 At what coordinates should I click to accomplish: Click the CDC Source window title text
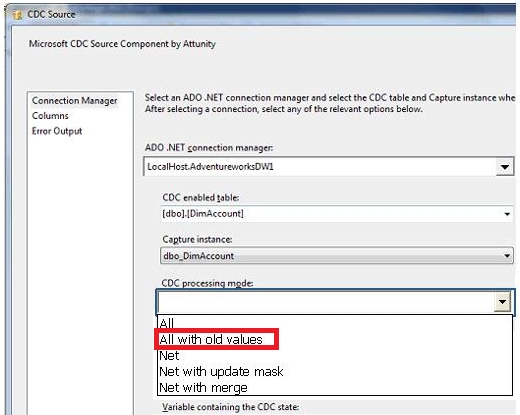pyautogui.click(x=51, y=15)
